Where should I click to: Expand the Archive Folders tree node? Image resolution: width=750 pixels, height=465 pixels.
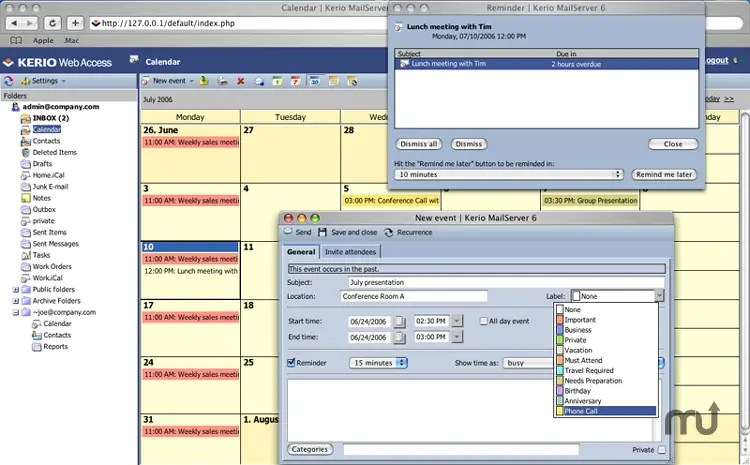click(x=16, y=301)
